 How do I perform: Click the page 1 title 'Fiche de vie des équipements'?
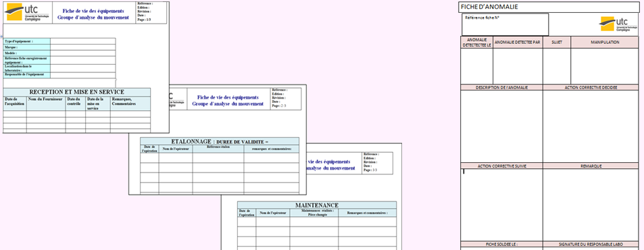tap(93, 11)
